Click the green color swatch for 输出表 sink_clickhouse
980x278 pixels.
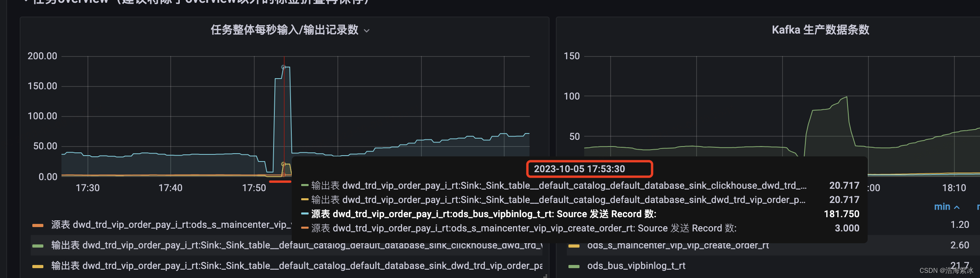click(38, 246)
